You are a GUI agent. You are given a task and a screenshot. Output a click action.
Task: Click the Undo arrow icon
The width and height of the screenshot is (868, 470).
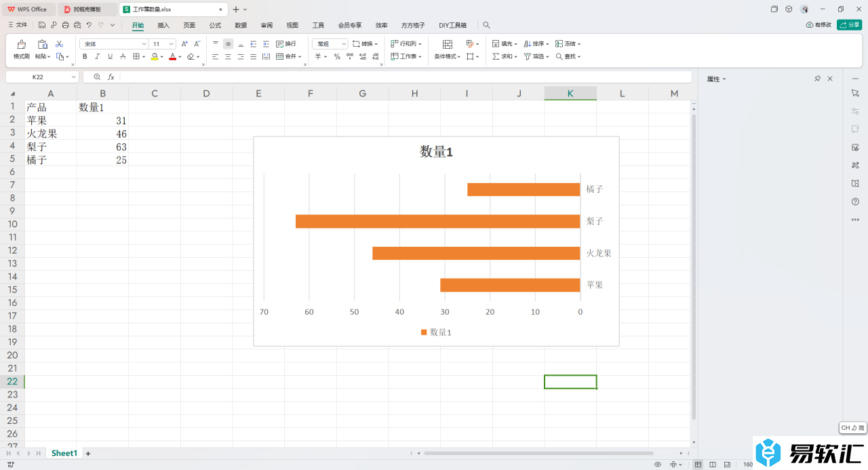coord(89,25)
